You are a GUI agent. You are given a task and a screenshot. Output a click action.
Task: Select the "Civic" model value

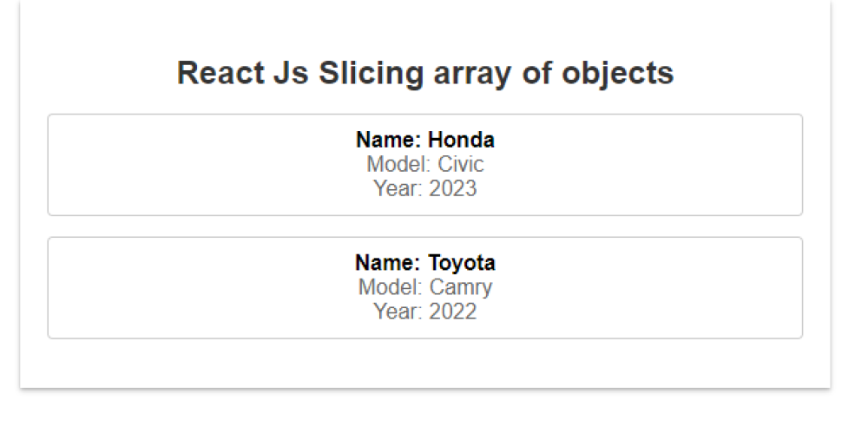tap(460, 165)
